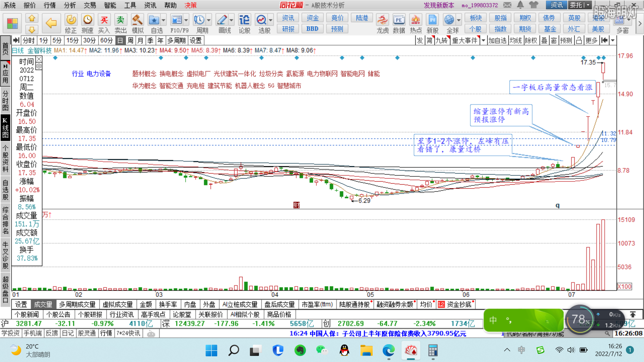Screen dimensions: 644x362
Task: Open the Windows Start button
Action: coord(211,351)
